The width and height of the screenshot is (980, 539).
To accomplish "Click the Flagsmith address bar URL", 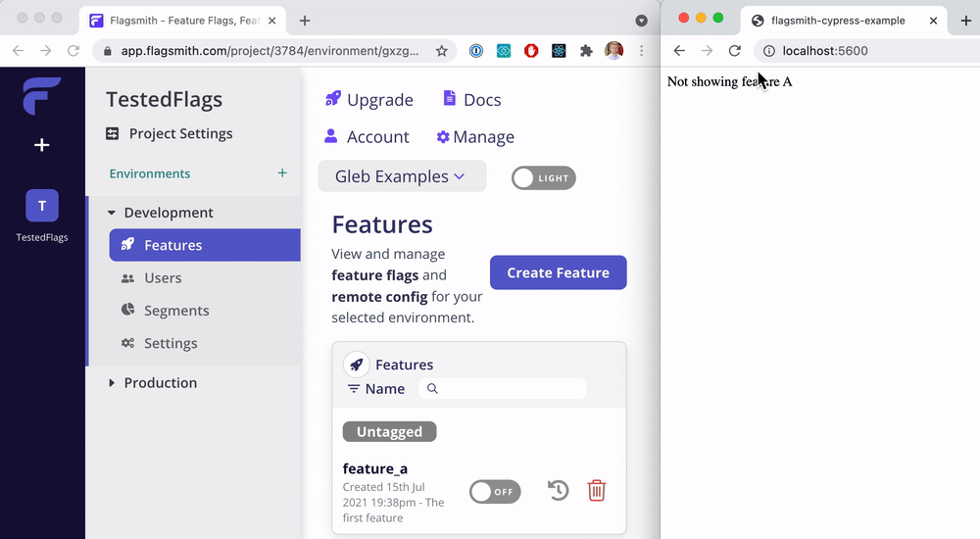I will pos(270,51).
